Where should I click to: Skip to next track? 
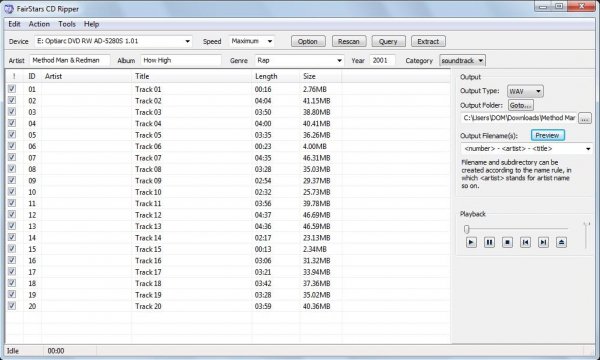pos(543,242)
